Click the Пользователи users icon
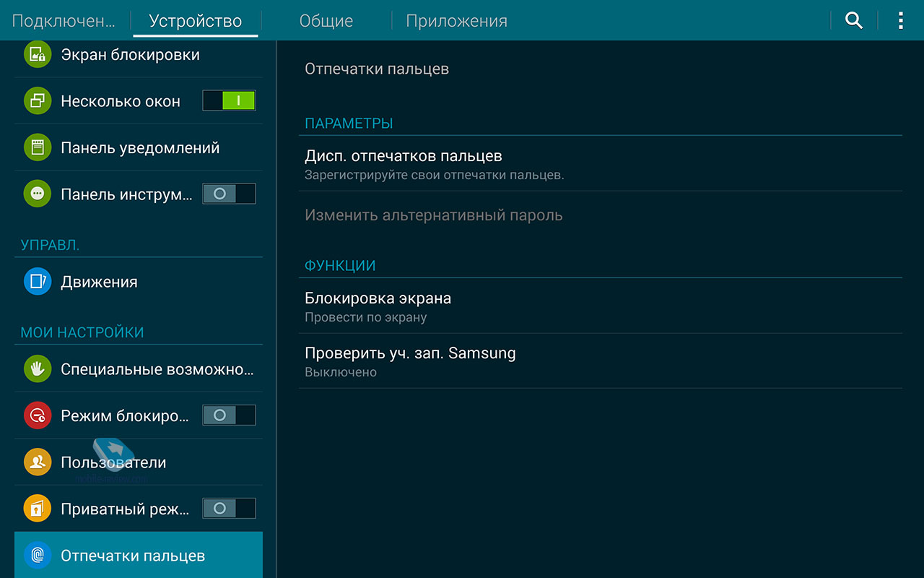The width and height of the screenshot is (924, 578). [x=38, y=462]
